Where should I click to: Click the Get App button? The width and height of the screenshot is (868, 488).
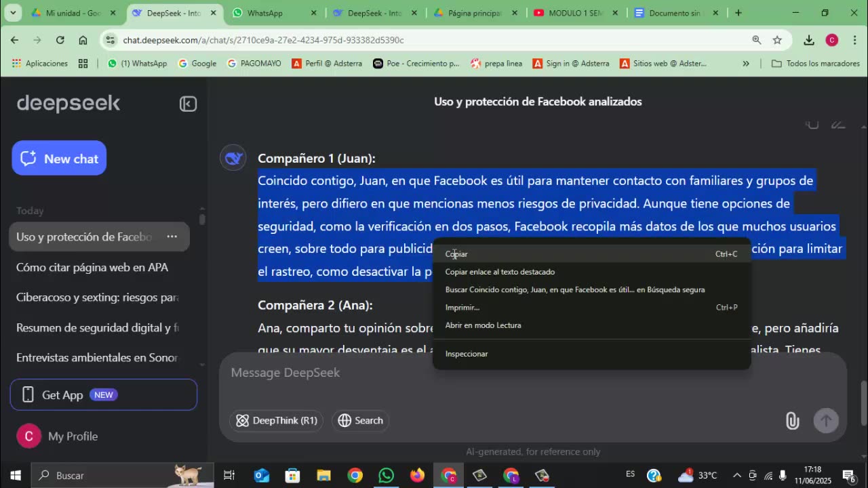(x=104, y=395)
